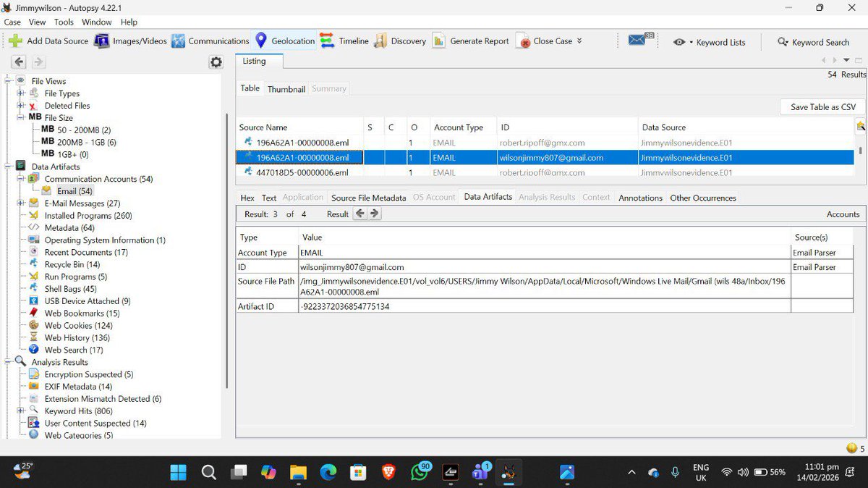Viewport: 868px width, 488px height.
Task: Select the 447018D5-00000006.eml row
Action: [545, 172]
